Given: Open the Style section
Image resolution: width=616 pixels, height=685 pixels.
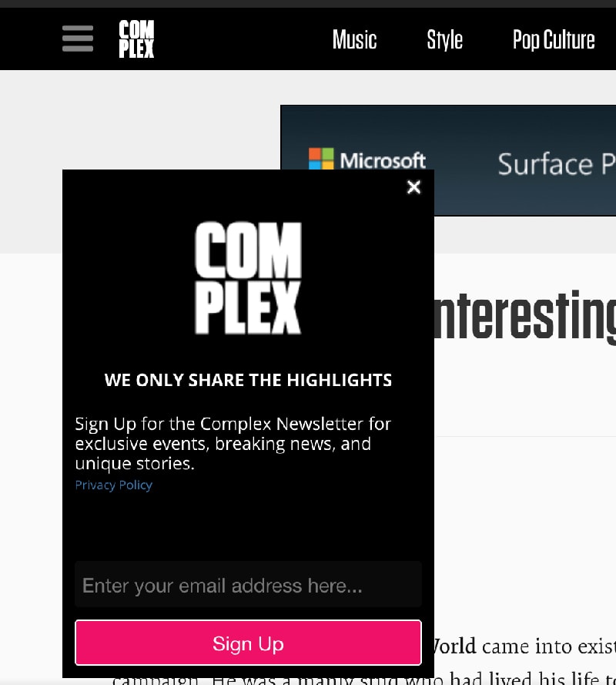Looking at the screenshot, I should (x=444, y=40).
